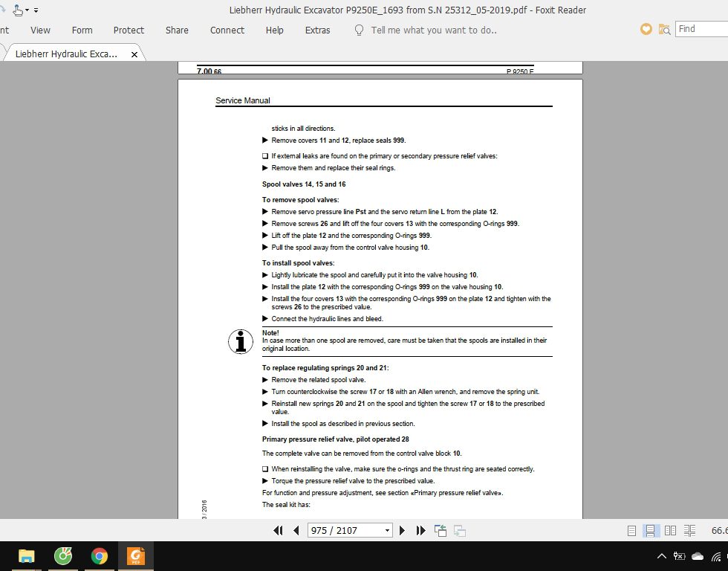
Task: Click heading 'Spool valves 14, 15 and 16'
Action: [304, 184]
